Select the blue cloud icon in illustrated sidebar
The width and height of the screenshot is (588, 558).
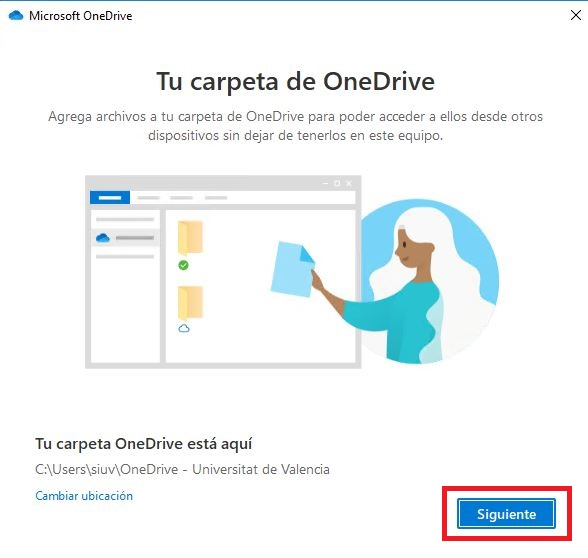tap(103, 238)
